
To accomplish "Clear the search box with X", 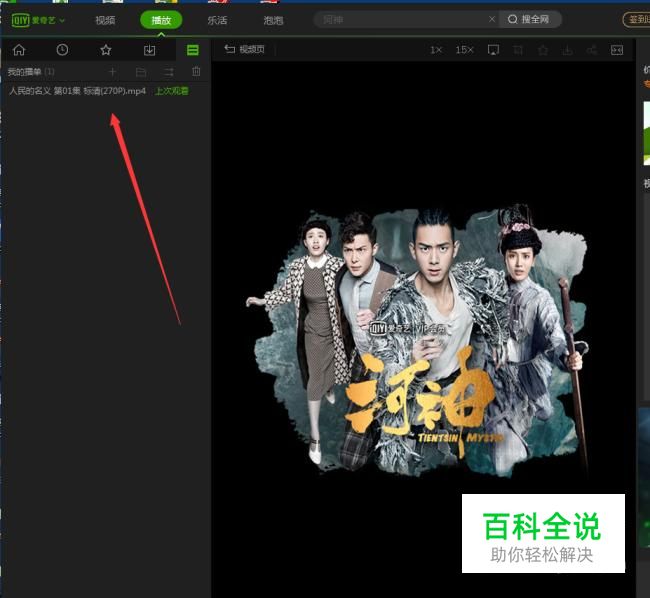I will coord(492,19).
